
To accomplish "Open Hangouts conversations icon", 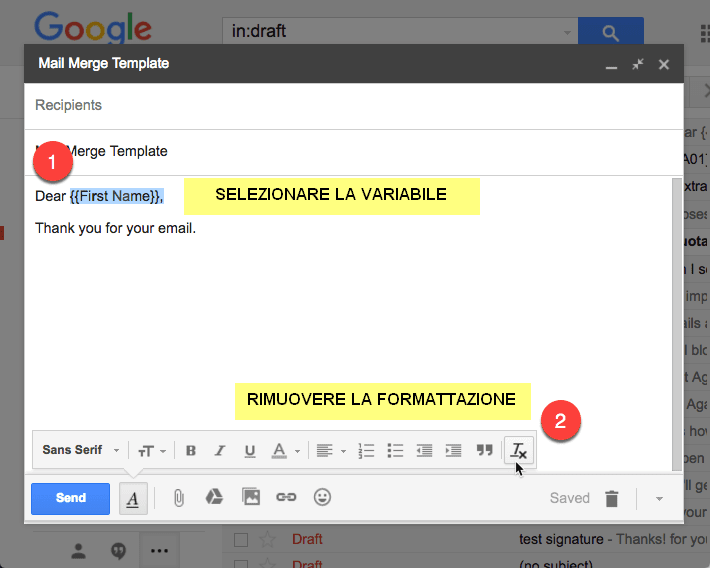I will pos(119,551).
